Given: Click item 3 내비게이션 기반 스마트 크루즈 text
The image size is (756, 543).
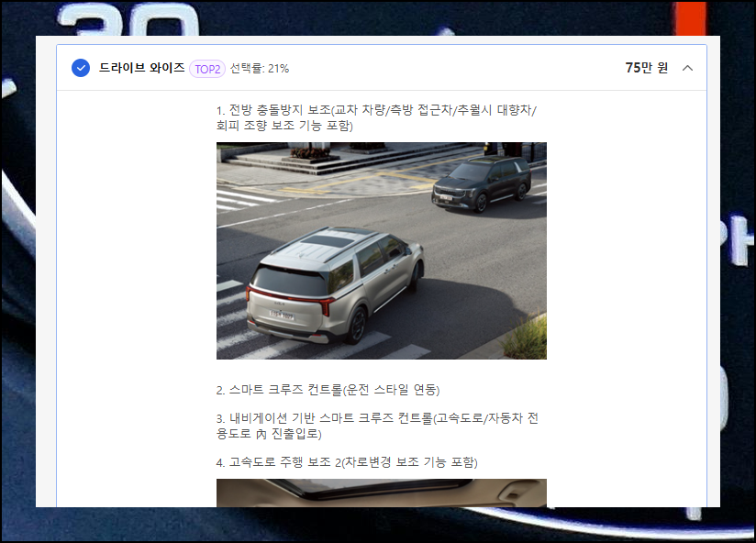Looking at the screenshot, I should pos(377,426).
